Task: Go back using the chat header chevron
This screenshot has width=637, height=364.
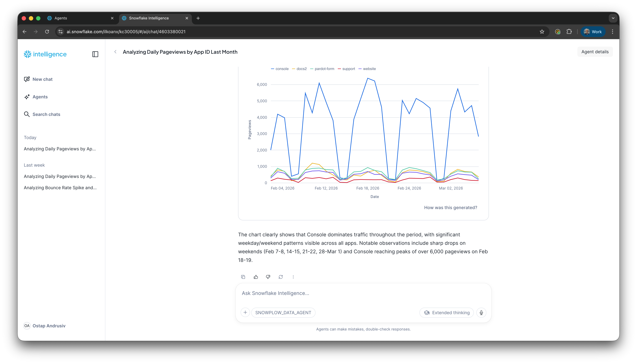Action: click(115, 52)
